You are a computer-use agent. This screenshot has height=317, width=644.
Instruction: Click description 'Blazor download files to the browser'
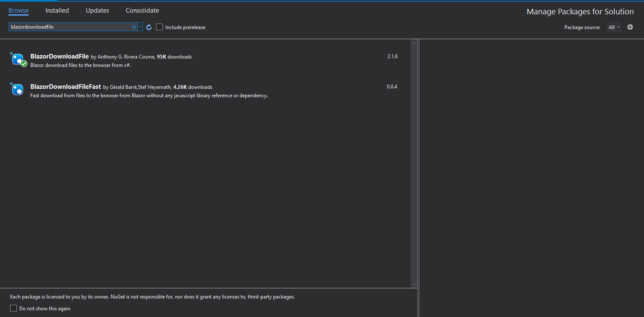[81, 65]
